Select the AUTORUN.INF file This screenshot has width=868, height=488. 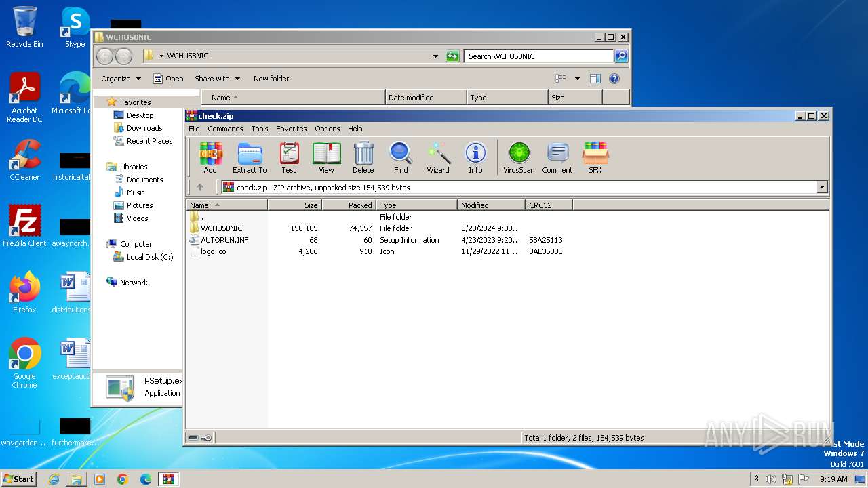tap(224, 240)
